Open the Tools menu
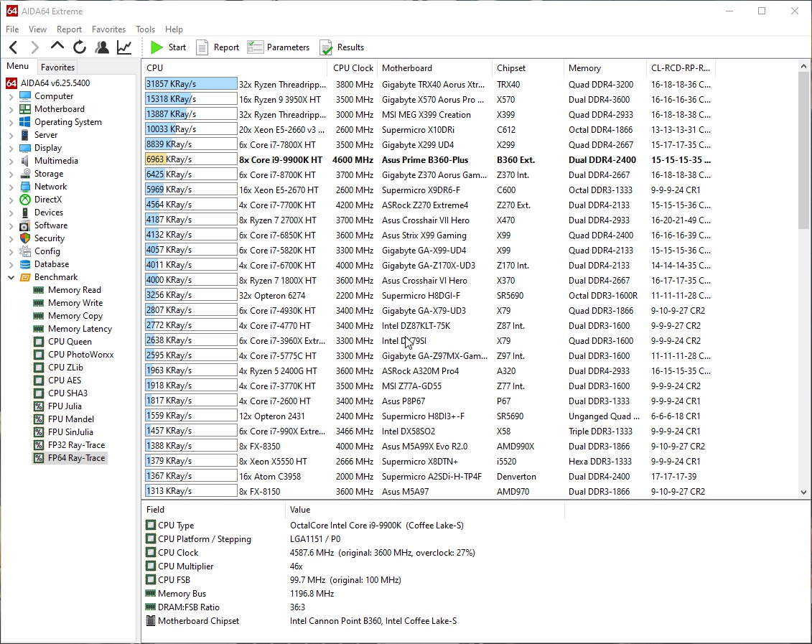The image size is (812, 644). pos(145,29)
